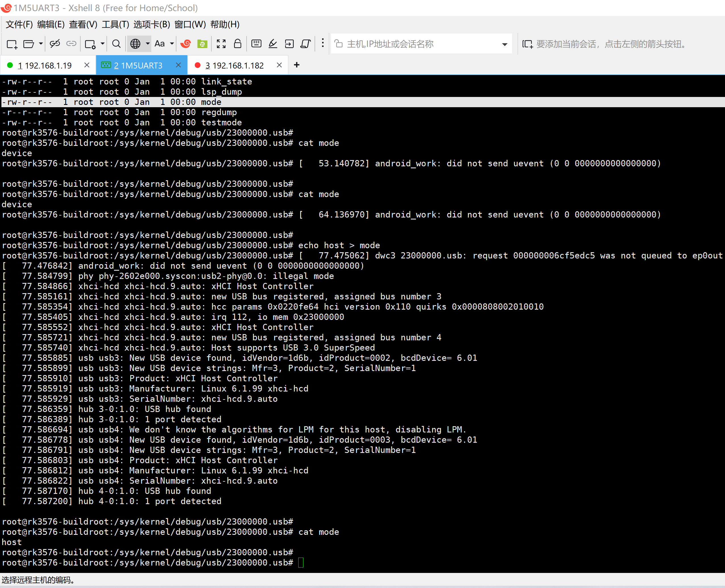The width and height of the screenshot is (725, 588).
Task: Close the 1M5UART3 tab
Action: [179, 65]
